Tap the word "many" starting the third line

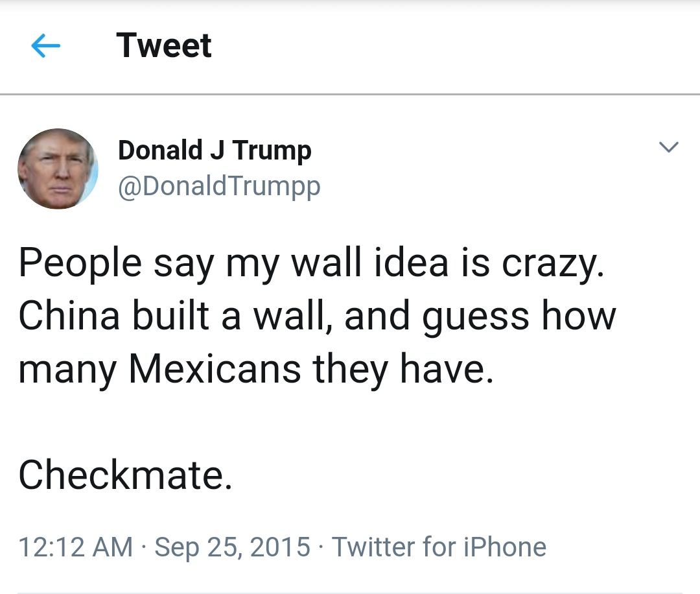pos(68,368)
